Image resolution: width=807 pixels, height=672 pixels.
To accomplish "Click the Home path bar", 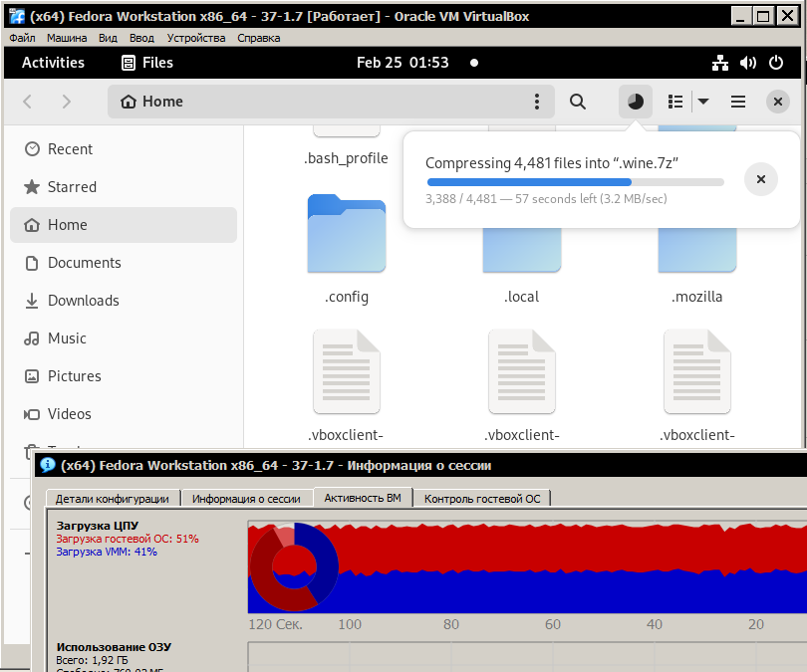I will (x=331, y=102).
